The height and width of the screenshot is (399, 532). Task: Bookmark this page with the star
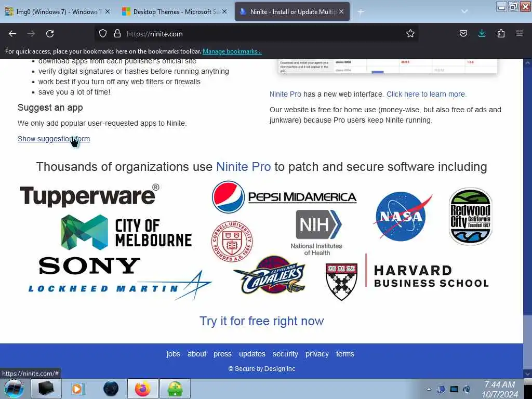coord(410,34)
